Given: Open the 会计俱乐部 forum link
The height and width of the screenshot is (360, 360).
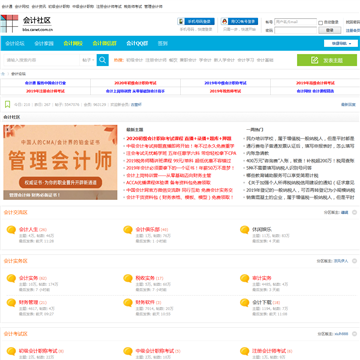Looking at the screenshot, I should coord(147,229).
